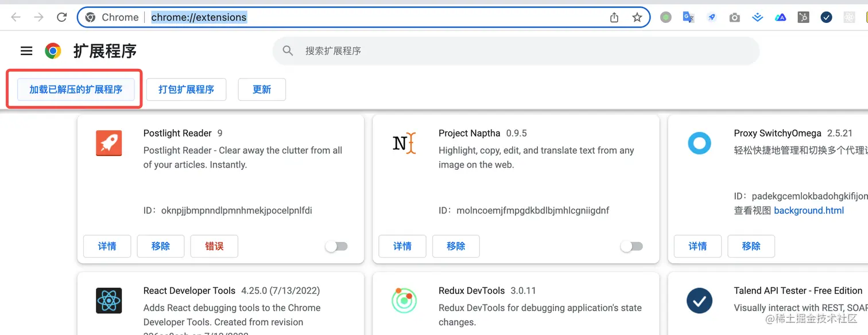Click the Proxy SwitchyOmega version 2.5.21

click(840, 133)
